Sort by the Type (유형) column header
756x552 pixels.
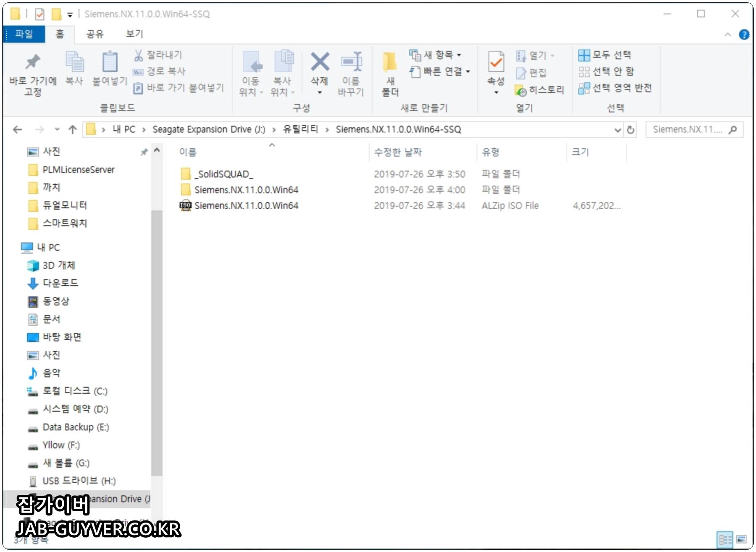coord(522,152)
